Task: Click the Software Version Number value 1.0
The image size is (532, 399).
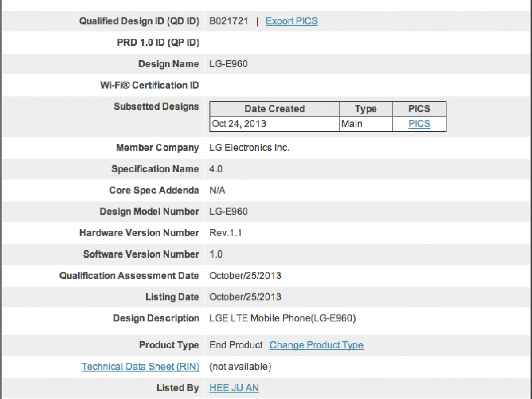Action: click(x=216, y=254)
